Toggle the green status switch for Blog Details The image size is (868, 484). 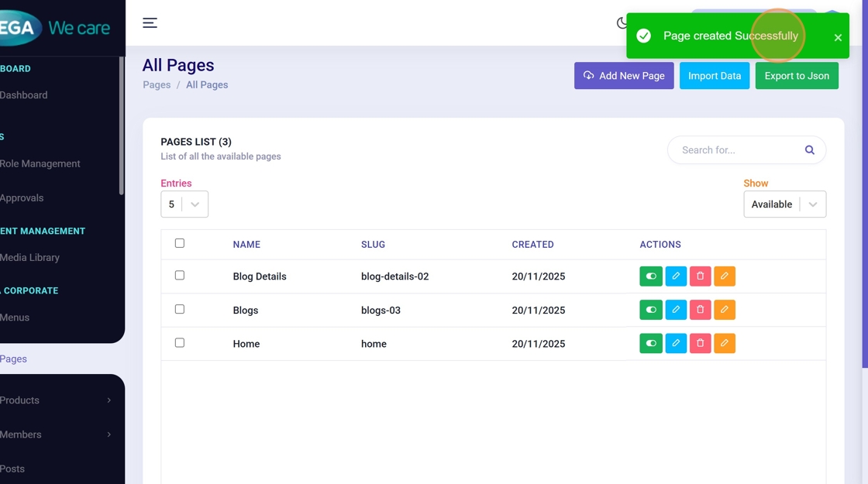pos(651,276)
